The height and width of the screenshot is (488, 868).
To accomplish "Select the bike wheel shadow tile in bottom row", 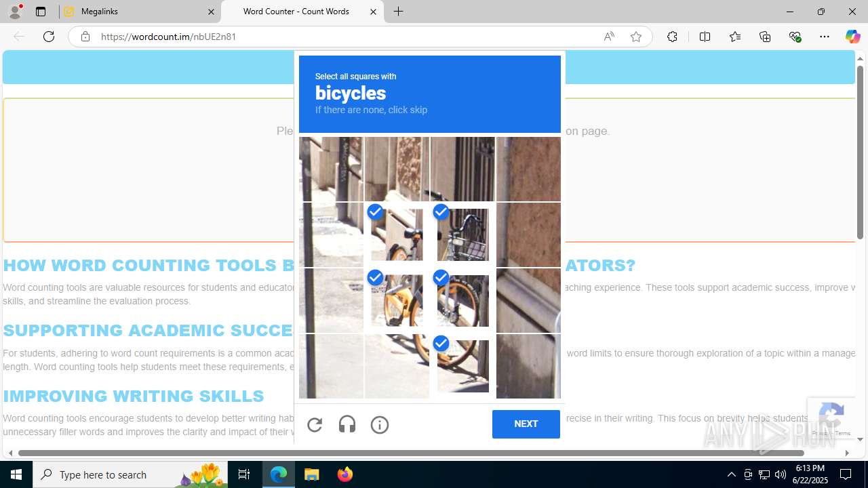I will [397, 366].
